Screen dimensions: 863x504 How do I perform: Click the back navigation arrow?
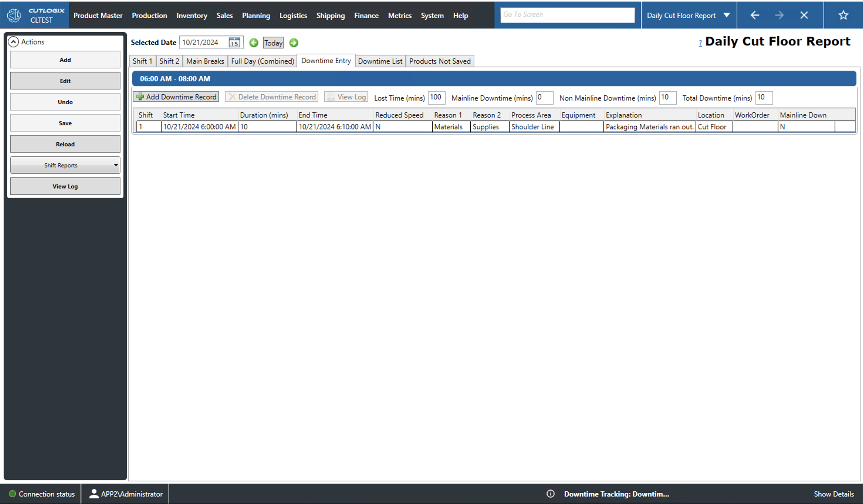(x=755, y=15)
